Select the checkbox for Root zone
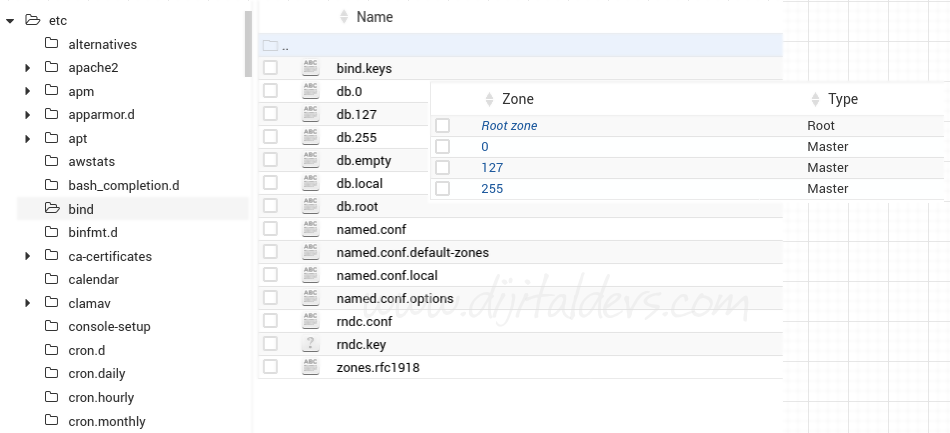The height and width of the screenshot is (433, 950). point(442,126)
